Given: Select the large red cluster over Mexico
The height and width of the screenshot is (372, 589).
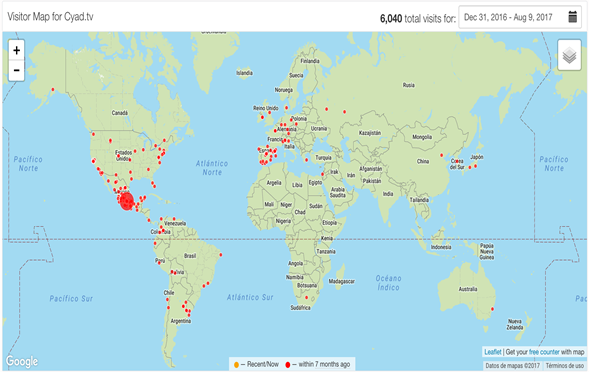Looking at the screenshot, I should pos(127,201).
